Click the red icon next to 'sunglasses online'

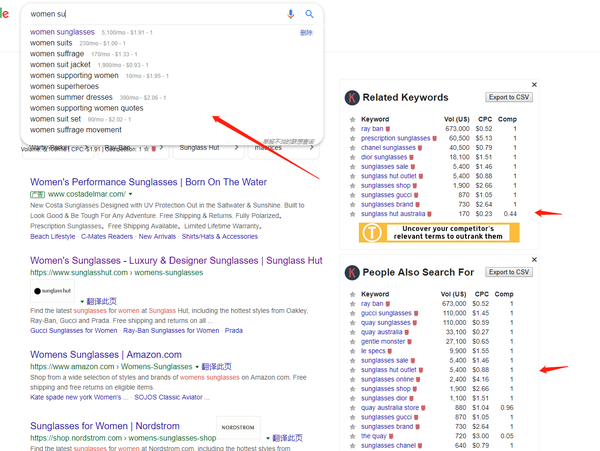click(418, 379)
